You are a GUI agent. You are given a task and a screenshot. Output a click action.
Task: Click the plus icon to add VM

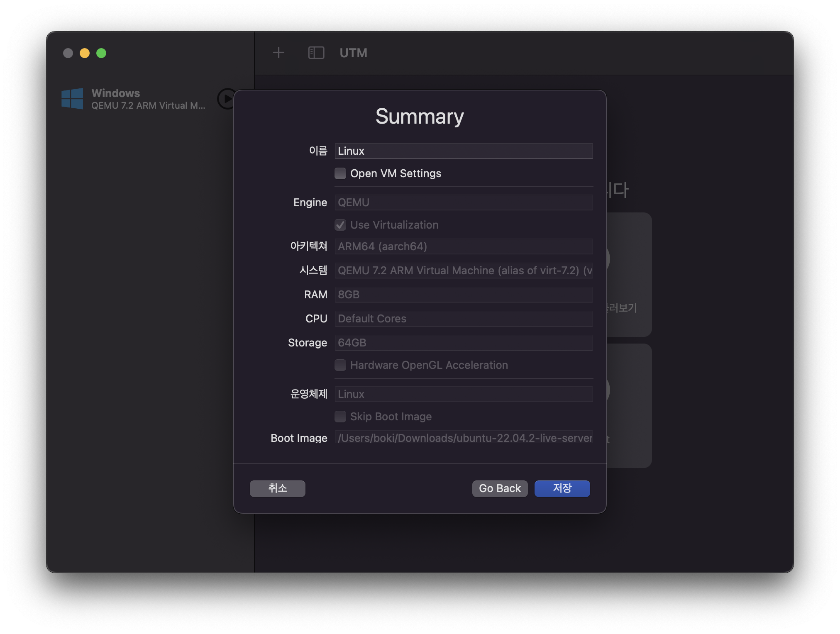pyautogui.click(x=278, y=53)
